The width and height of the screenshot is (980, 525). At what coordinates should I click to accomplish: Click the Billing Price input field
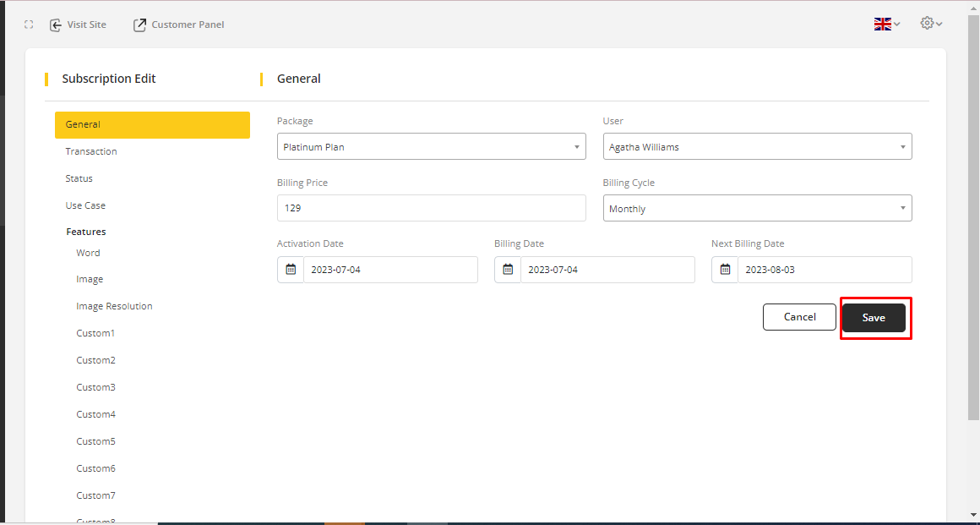click(x=431, y=208)
